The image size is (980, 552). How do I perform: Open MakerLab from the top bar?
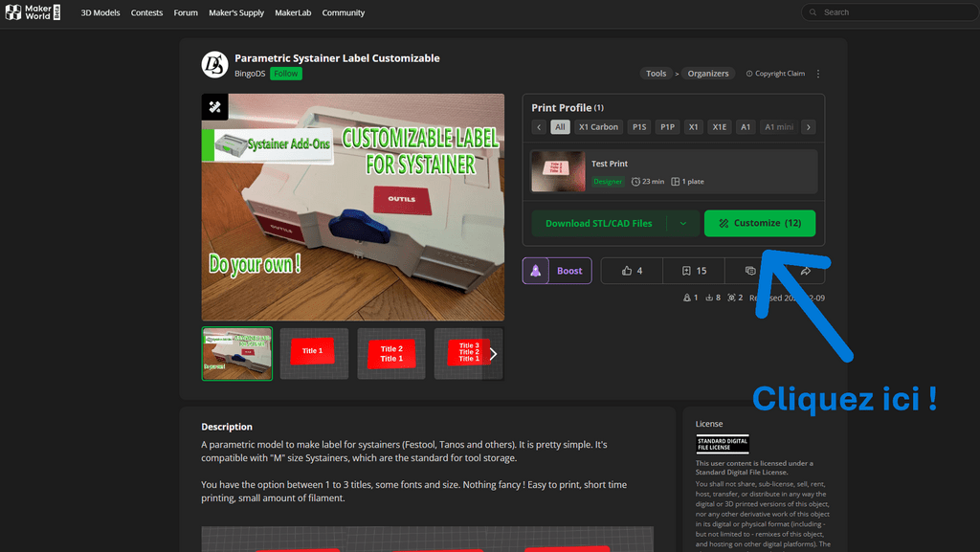pos(293,12)
